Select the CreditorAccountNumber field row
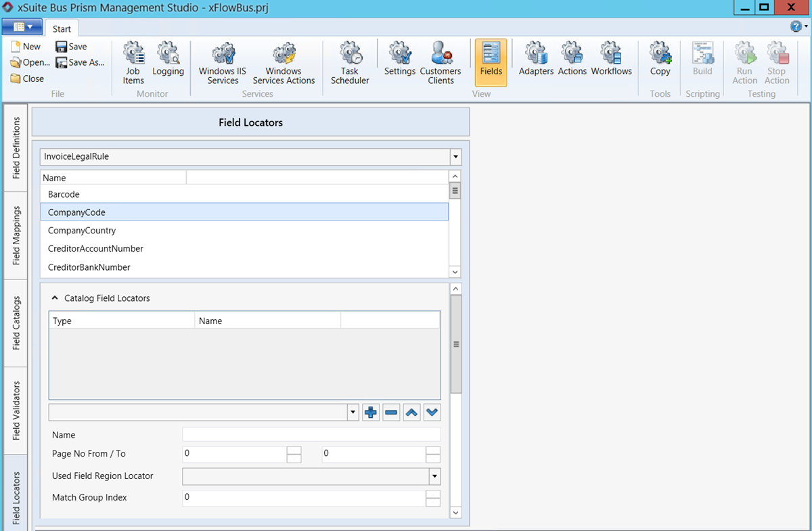Image resolution: width=812 pixels, height=531 pixels. tap(95, 249)
